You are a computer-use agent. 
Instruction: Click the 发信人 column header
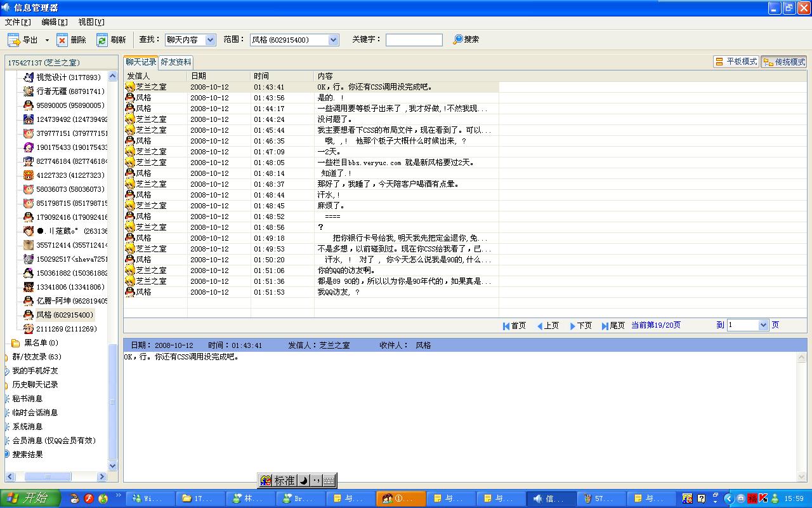155,76
